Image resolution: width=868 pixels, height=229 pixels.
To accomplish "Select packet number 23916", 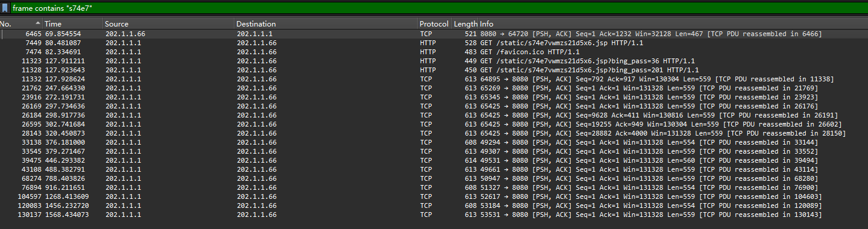I will (x=434, y=97).
